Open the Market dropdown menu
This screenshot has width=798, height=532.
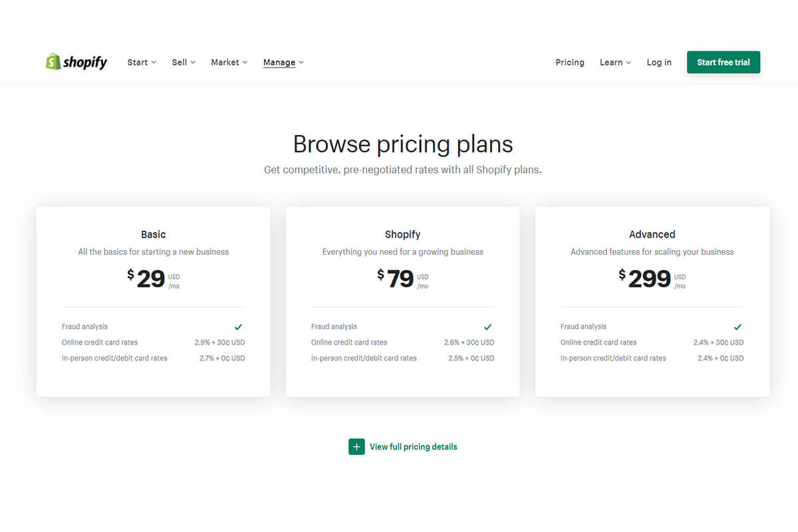point(229,63)
